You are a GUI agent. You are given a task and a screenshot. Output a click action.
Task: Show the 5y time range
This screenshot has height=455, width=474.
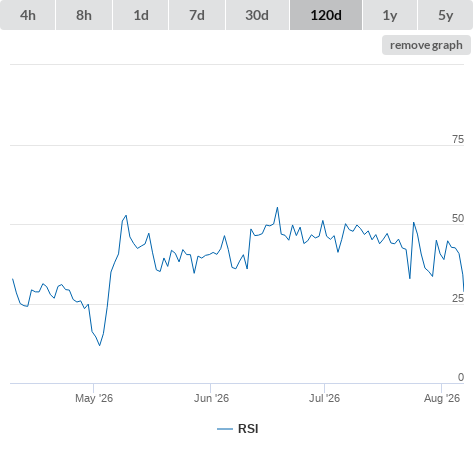(x=445, y=15)
